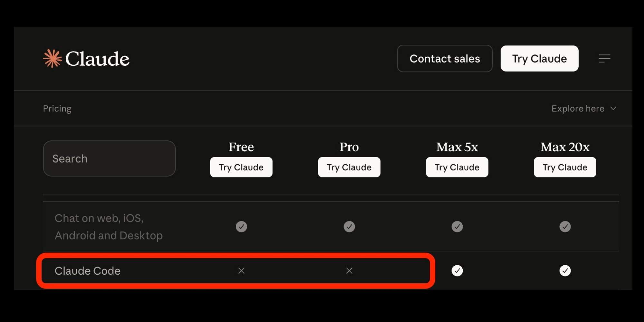This screenshot has width=644, height=322.
Task: Click Try Claude under Free plan
Action: click(x=241, y=167)
